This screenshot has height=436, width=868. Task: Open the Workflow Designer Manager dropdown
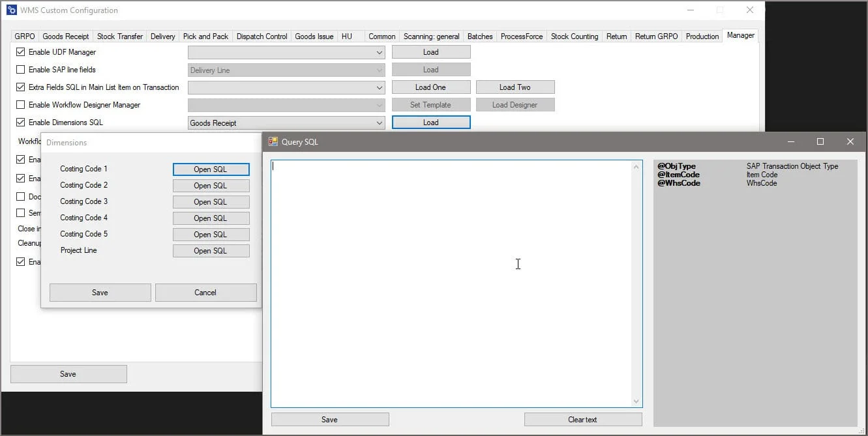pos(286,105)
